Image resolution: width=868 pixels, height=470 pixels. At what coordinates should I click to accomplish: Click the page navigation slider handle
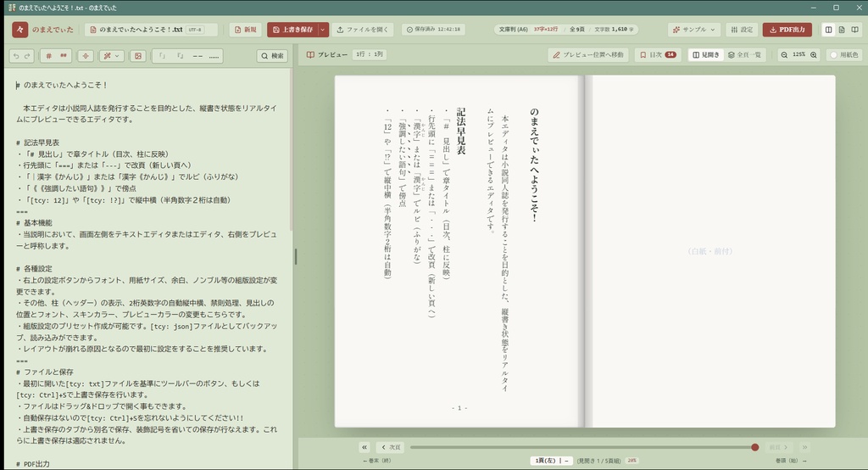tap(755, 447)
